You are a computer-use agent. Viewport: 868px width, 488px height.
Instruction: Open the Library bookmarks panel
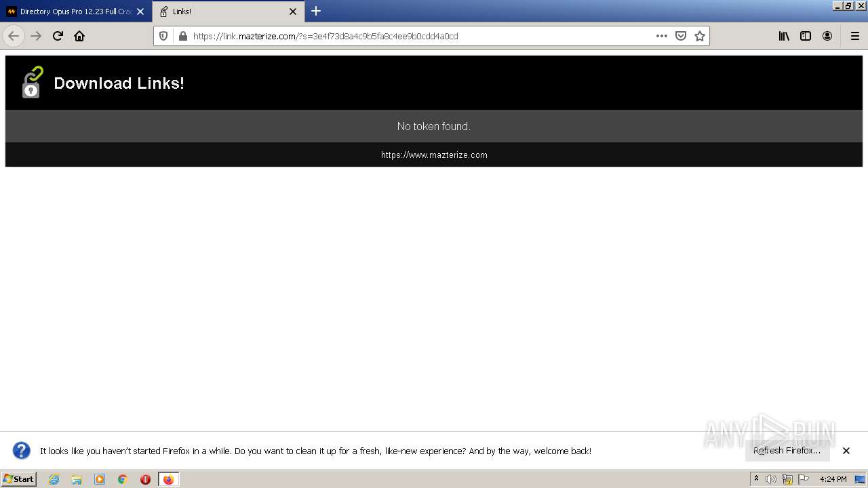click(784, 36)
